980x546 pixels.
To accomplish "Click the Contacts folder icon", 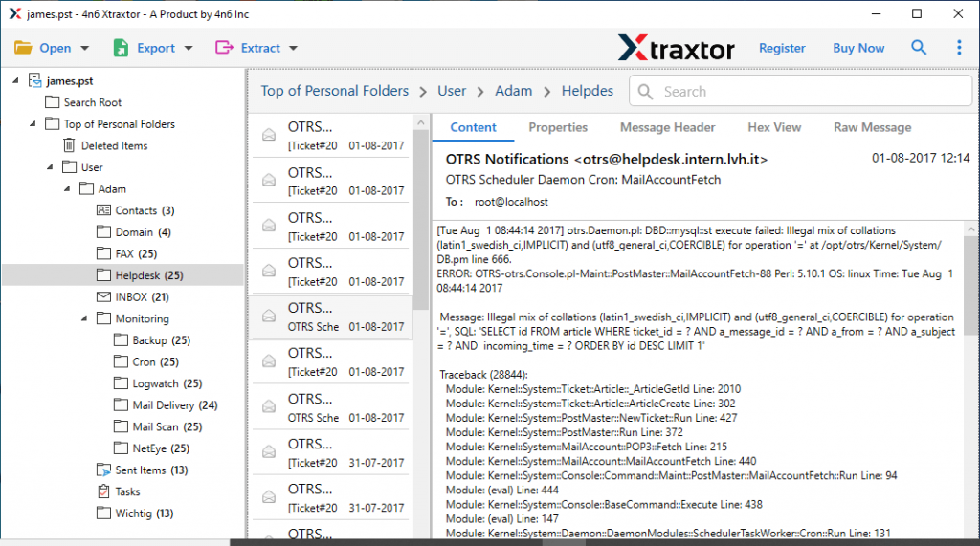I will coord(104,210).
